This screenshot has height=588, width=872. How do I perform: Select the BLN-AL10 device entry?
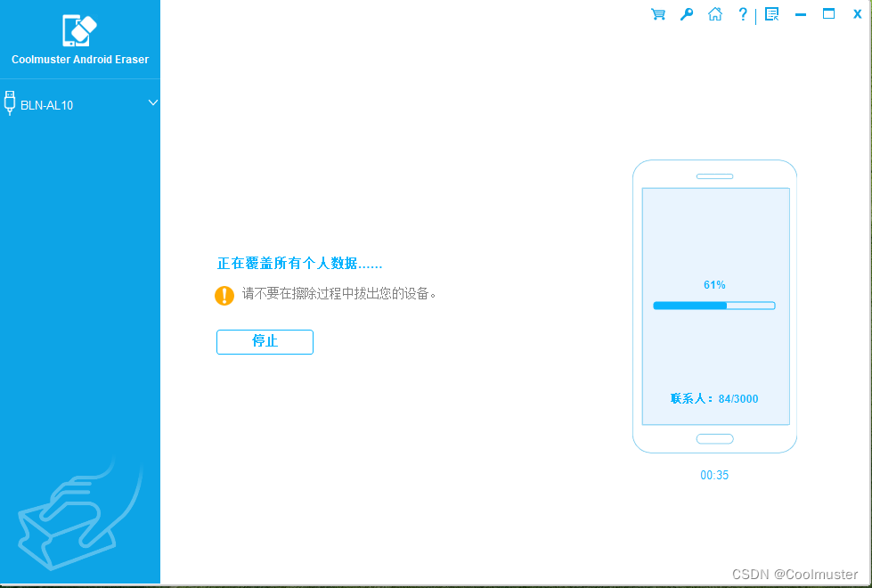(80, 104)
